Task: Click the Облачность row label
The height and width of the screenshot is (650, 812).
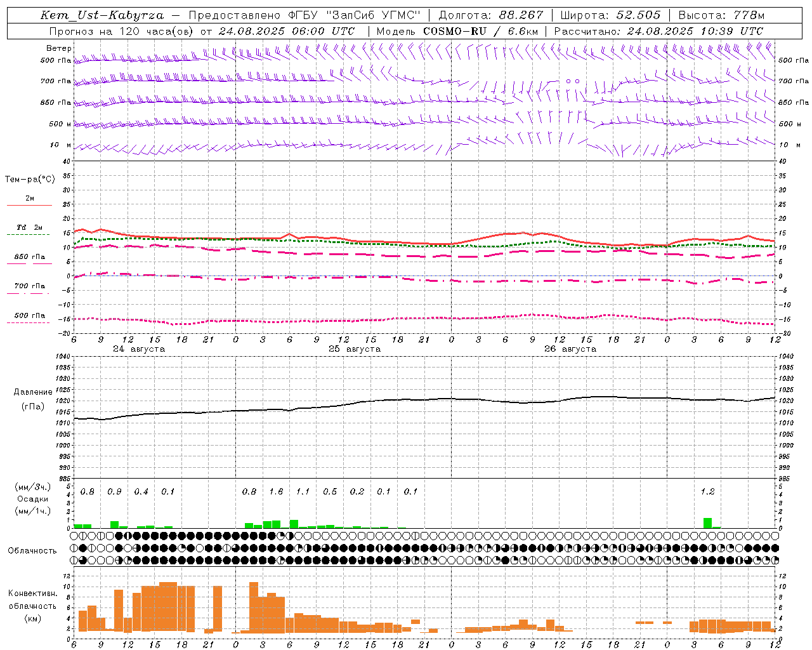Action: coord(32,551)
